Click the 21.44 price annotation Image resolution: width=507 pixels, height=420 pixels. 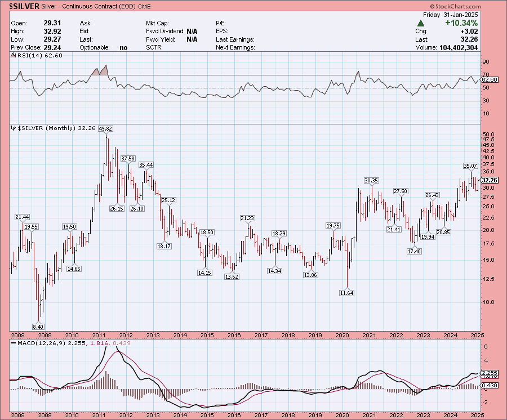click(x=22, y=217)
